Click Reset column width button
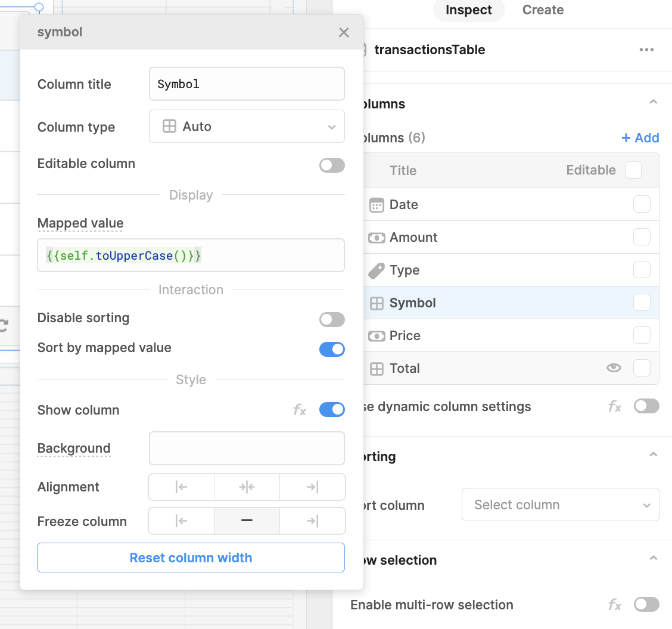 pyautogui.click(x=191, y=558)
